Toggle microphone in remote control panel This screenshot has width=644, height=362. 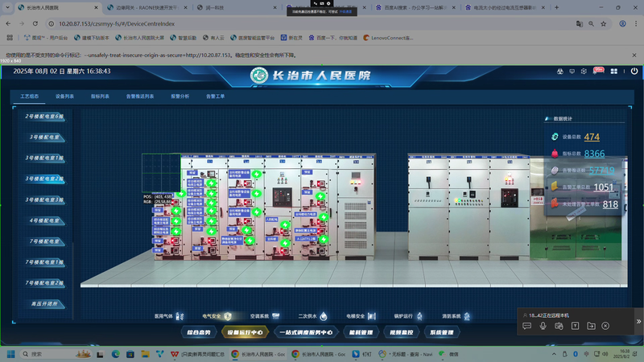543,326
